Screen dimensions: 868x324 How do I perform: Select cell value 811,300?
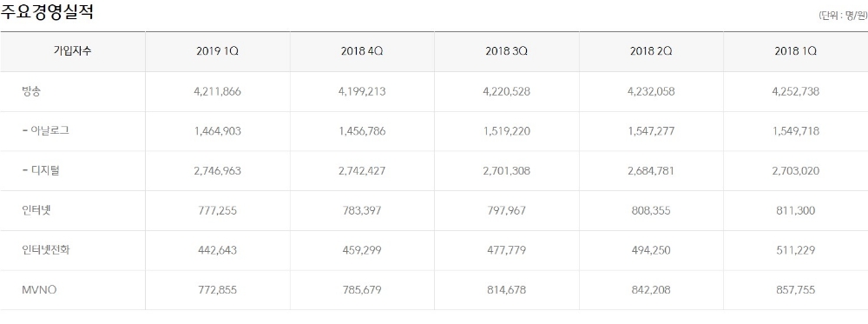pos(795,210)
